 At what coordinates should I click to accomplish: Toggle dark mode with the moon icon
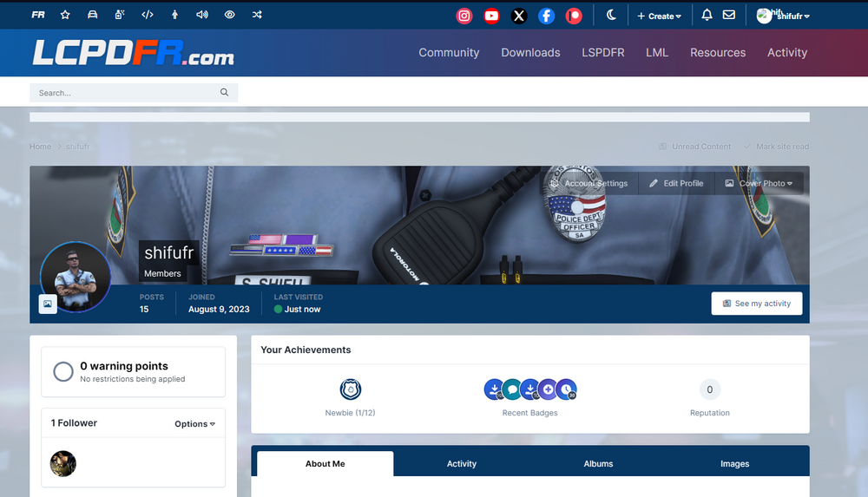611,16
